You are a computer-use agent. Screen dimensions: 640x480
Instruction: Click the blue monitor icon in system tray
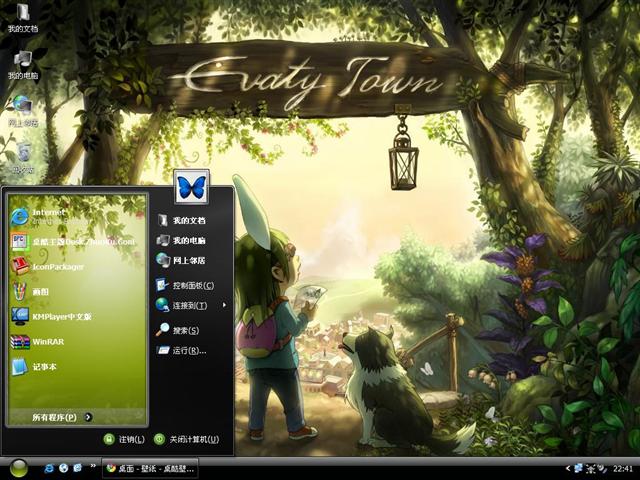click(x=578, y=468)
